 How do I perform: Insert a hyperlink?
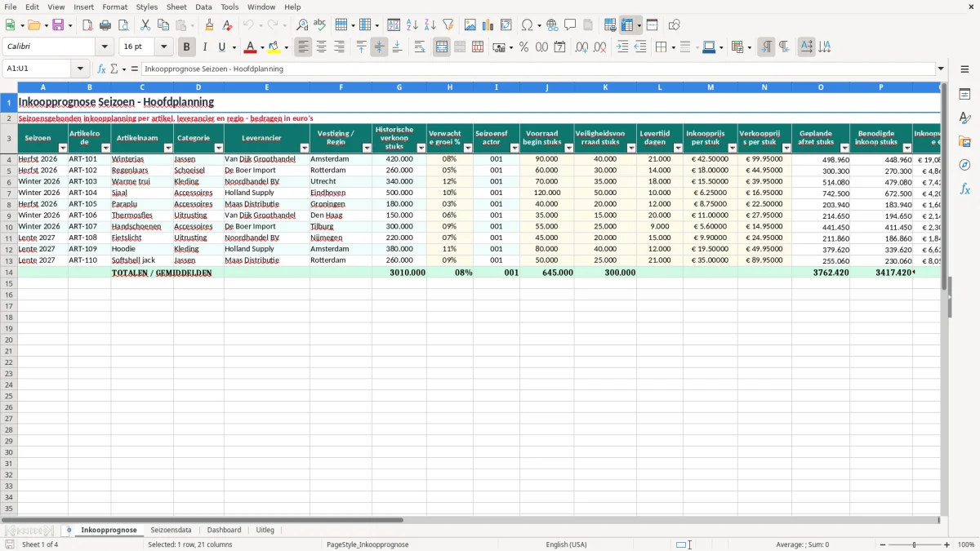pyautogui.click(x=553, y=25)
